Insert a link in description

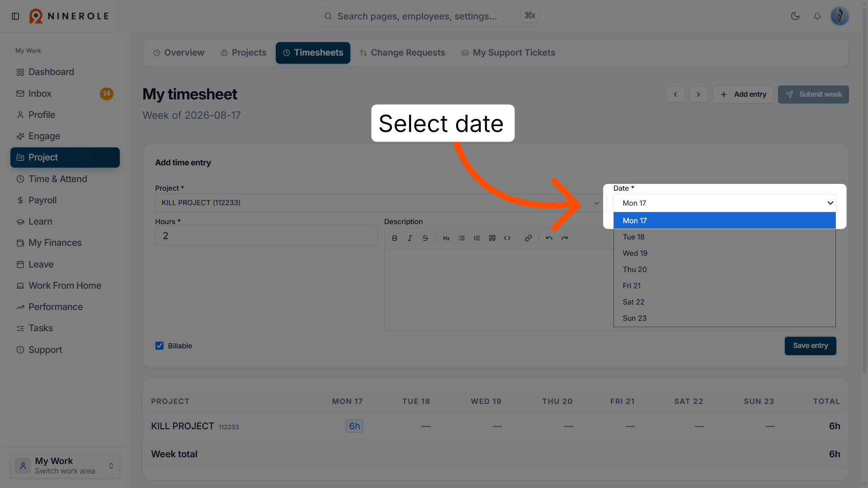pos(528,238)
